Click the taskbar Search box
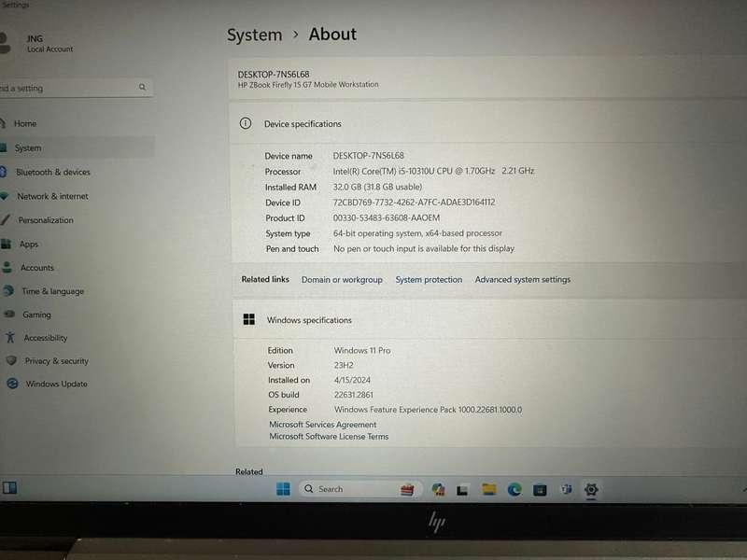Screen dimensions: 747x560 click(360, 489)
